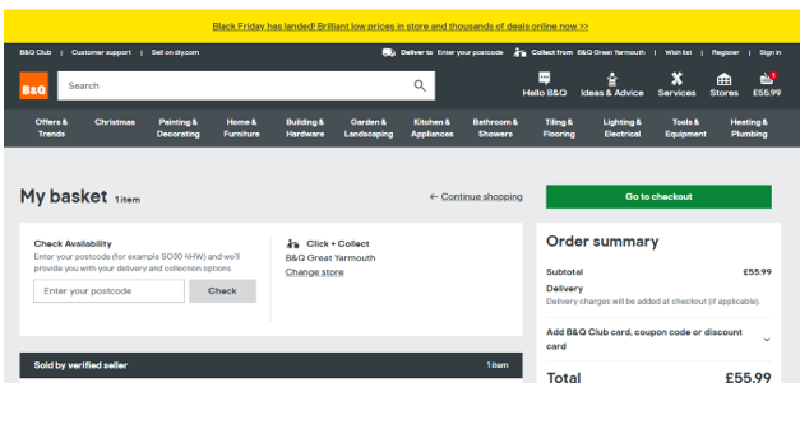Open Hello B&Q chat icon
This screenshot has height=424, width=800.
tap(544, 78)
